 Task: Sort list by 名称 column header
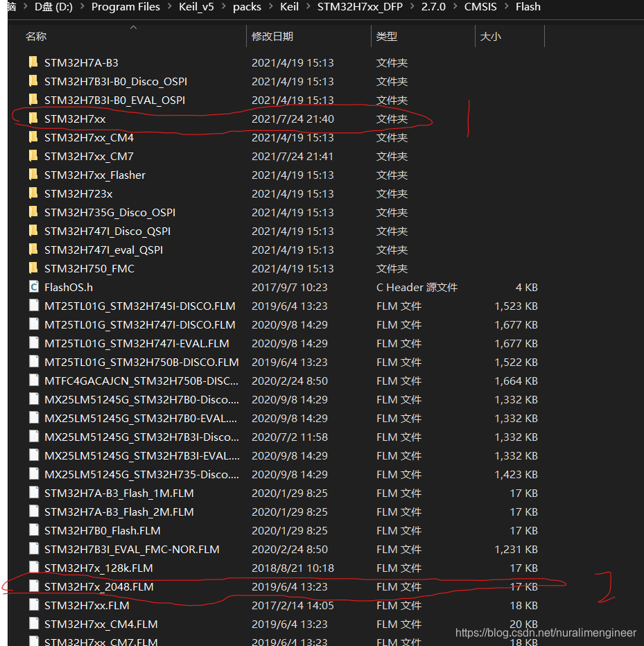tap(36, 37)
